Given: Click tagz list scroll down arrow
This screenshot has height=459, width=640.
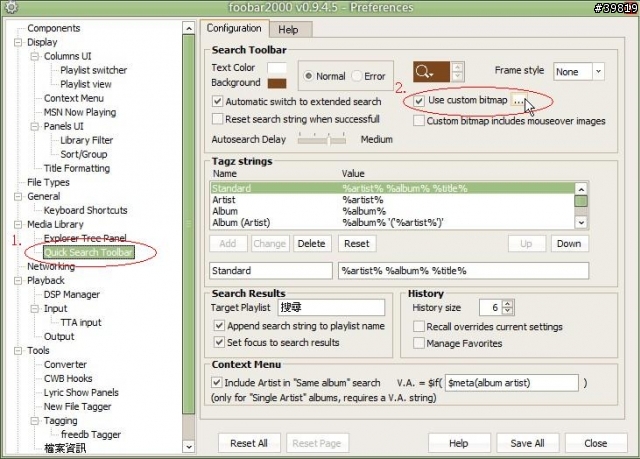Looking at the screenshot, I should (x=581, y=223).
